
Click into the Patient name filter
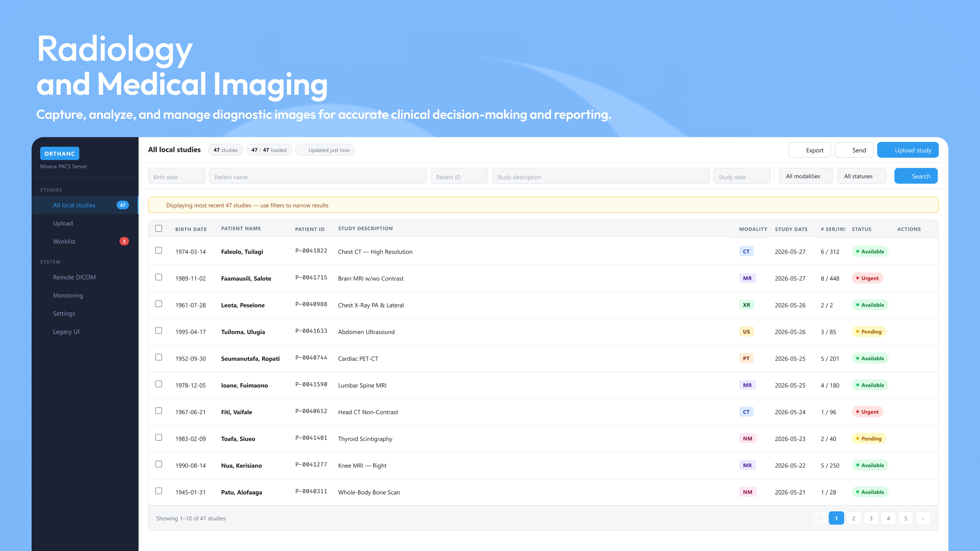(318, 176)
